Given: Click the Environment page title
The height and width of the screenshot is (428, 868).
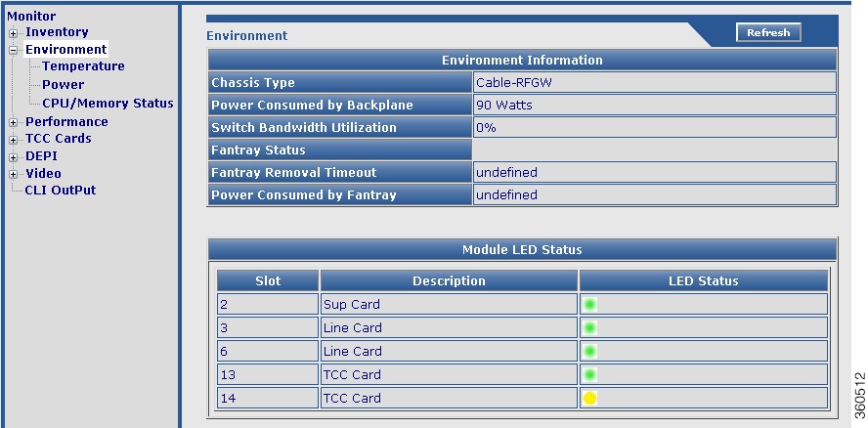Looking at the screenshot, I should click(x=247, y=36).
